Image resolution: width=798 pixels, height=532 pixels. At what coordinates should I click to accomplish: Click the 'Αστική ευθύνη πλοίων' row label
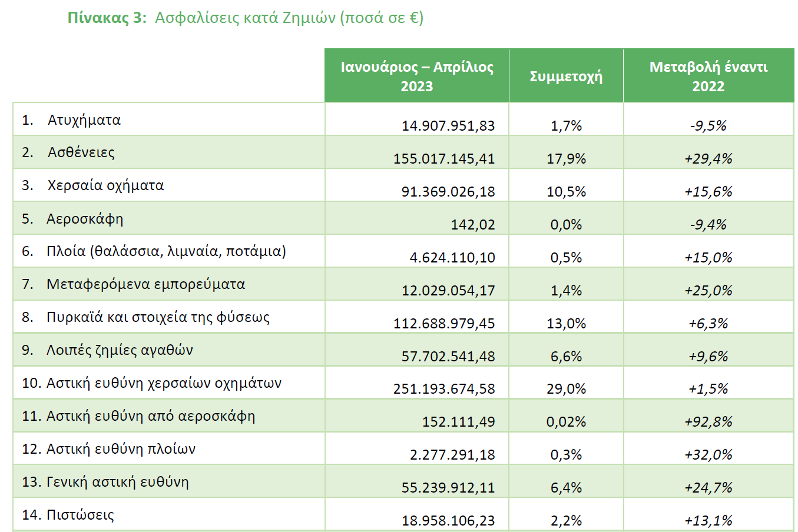[x=121, y=449]
